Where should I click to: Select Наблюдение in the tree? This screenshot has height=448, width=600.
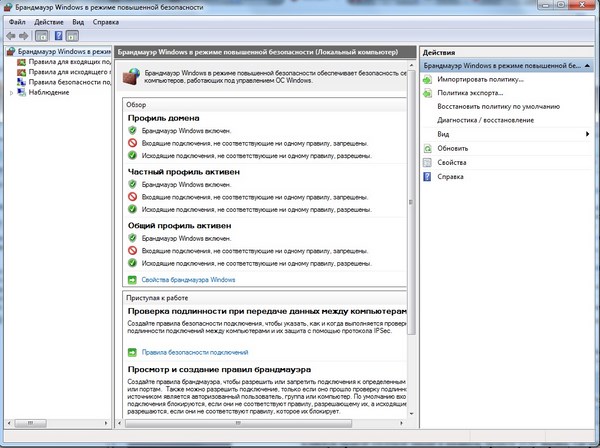(x=49, y=92)
